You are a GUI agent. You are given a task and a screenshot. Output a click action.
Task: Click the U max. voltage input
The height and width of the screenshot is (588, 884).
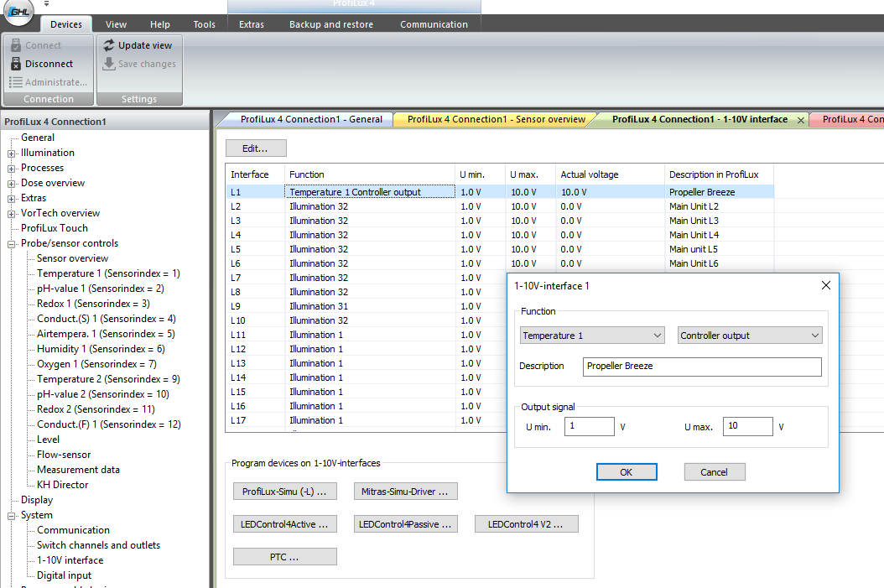(x=747, y=426)
